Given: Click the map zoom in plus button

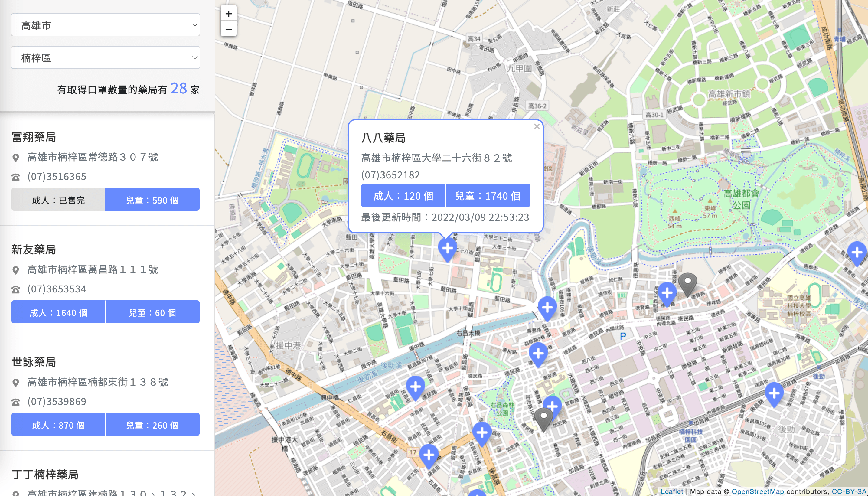Looking at the screenshot, I should point(229,14).
